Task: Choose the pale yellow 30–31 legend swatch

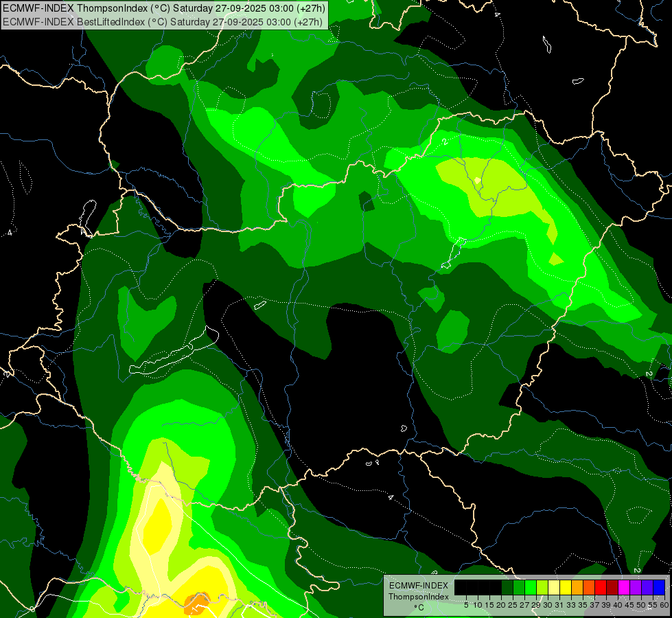Action: (x=553, y=587)
